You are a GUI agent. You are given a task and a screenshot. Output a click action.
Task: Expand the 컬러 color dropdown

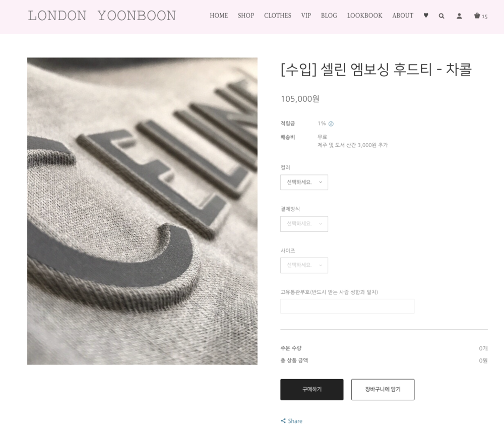point(304,182)
